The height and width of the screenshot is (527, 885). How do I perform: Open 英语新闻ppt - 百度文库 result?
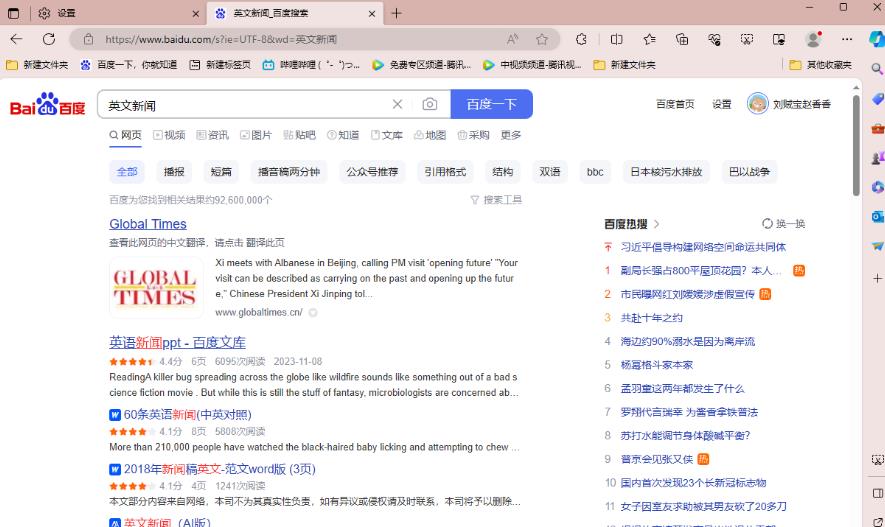177,342
